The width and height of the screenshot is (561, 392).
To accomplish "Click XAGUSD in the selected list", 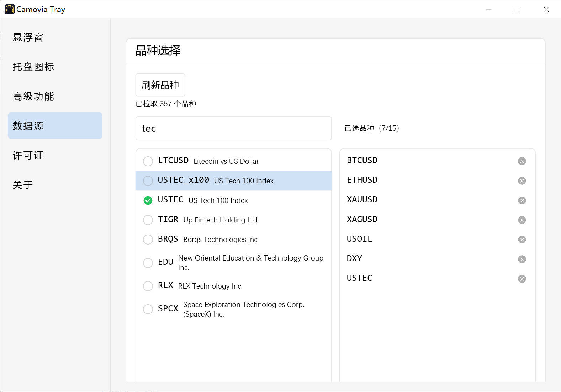I will tap(362, 219).
